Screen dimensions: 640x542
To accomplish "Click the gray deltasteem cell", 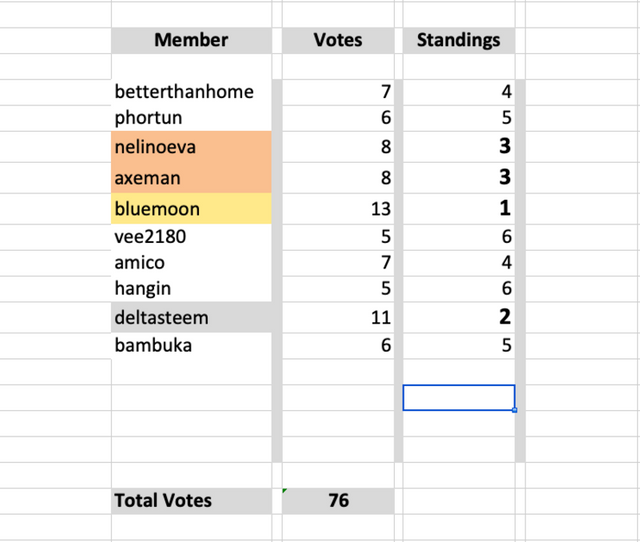I will tap(191, 317).
